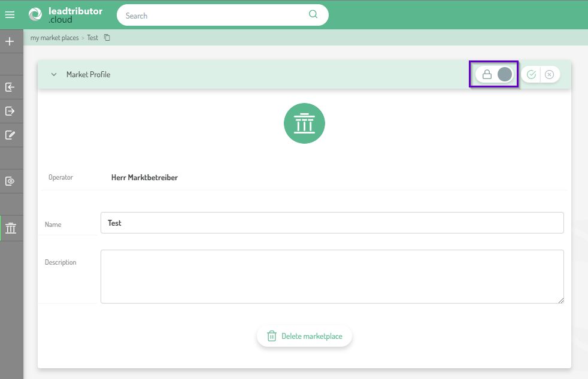Open the hamburger main menu
This screenshot has width=588, height=379.
pos(10,15)
